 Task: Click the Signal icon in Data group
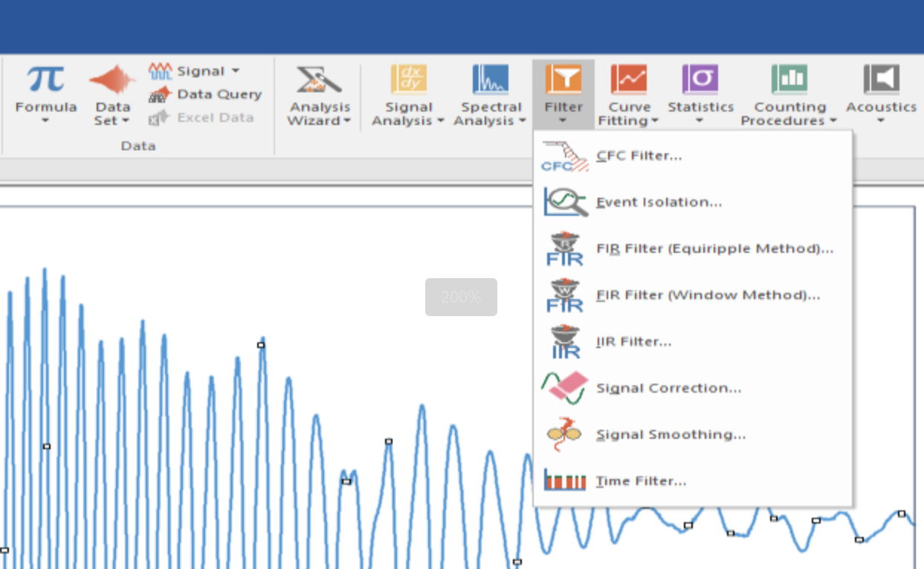160,71
